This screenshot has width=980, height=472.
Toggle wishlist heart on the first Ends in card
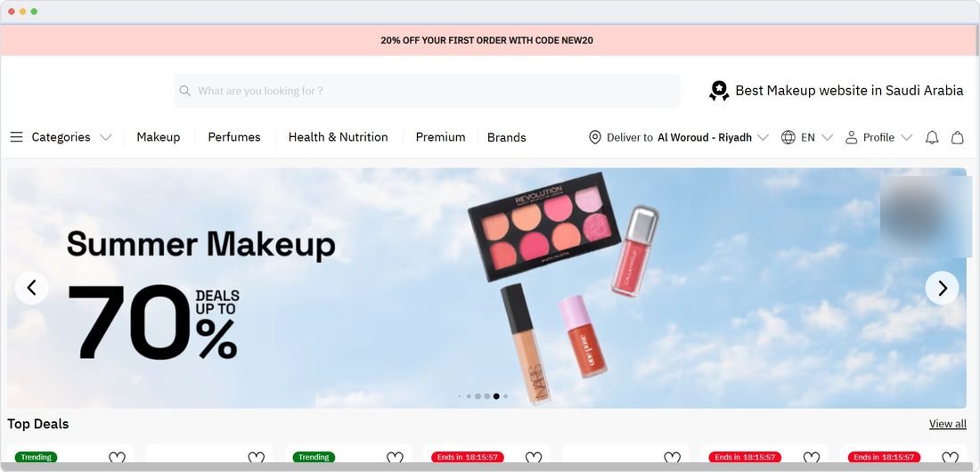pyautogui.click(x=534, y=459)
